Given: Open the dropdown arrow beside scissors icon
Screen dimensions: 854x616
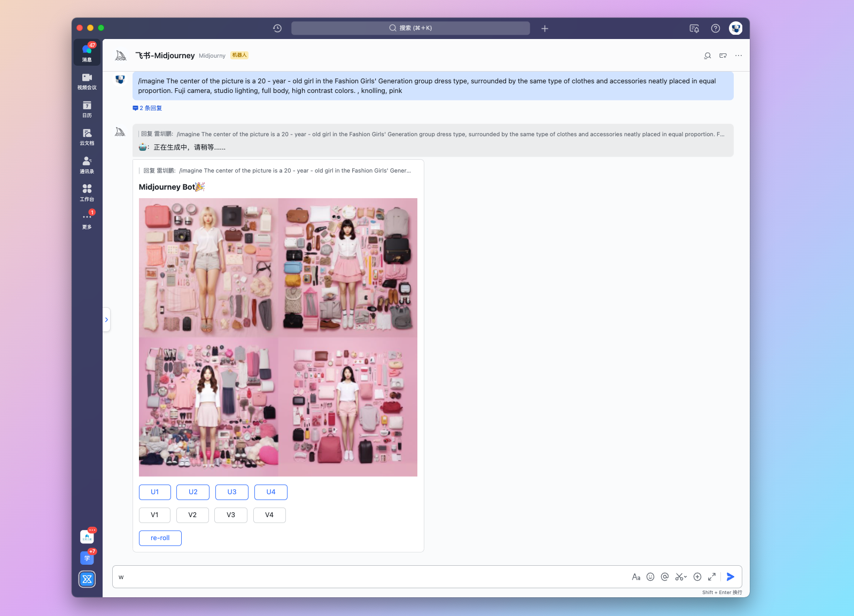Looking at the screenshot, I should (686, 577).
